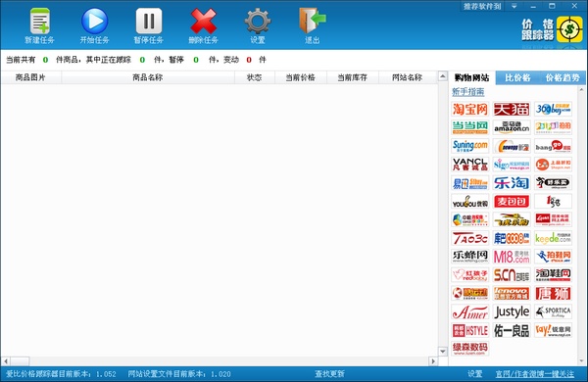Click the price tracker dollar crosshair logo

coord(569,29)
